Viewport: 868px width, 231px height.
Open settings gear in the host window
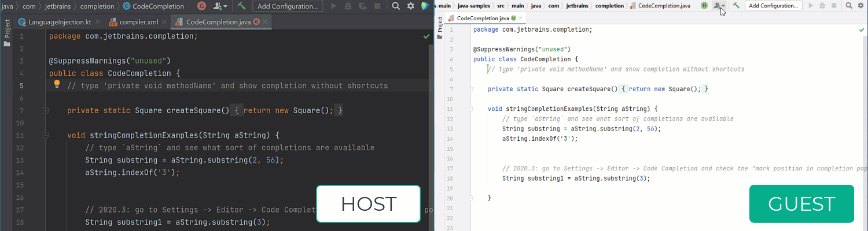point(410,6)
